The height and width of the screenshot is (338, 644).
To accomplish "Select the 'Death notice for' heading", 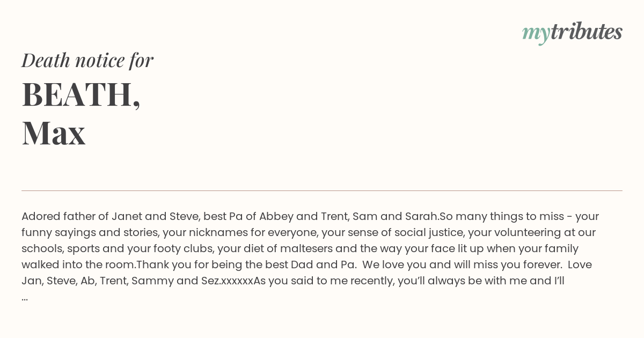I will 87,60.
